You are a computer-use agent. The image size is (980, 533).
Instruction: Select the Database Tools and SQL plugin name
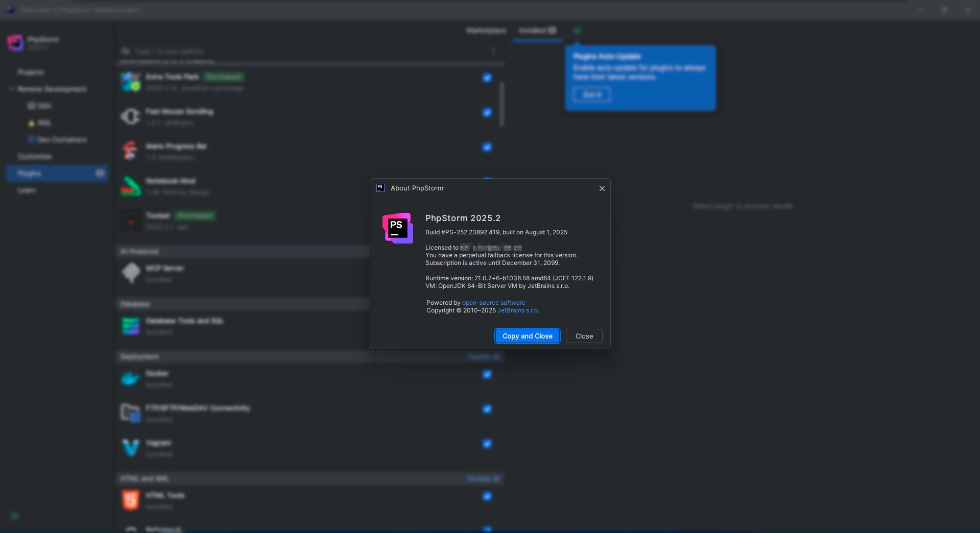click(184, 321)
